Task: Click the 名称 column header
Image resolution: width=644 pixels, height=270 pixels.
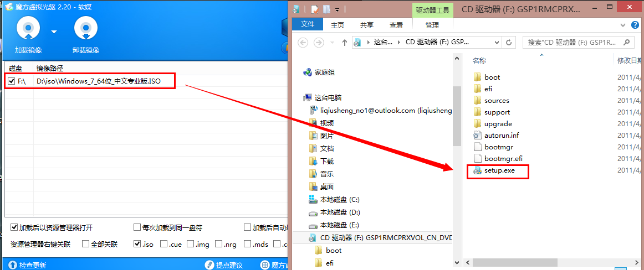Action: click(x=479, y=61)
